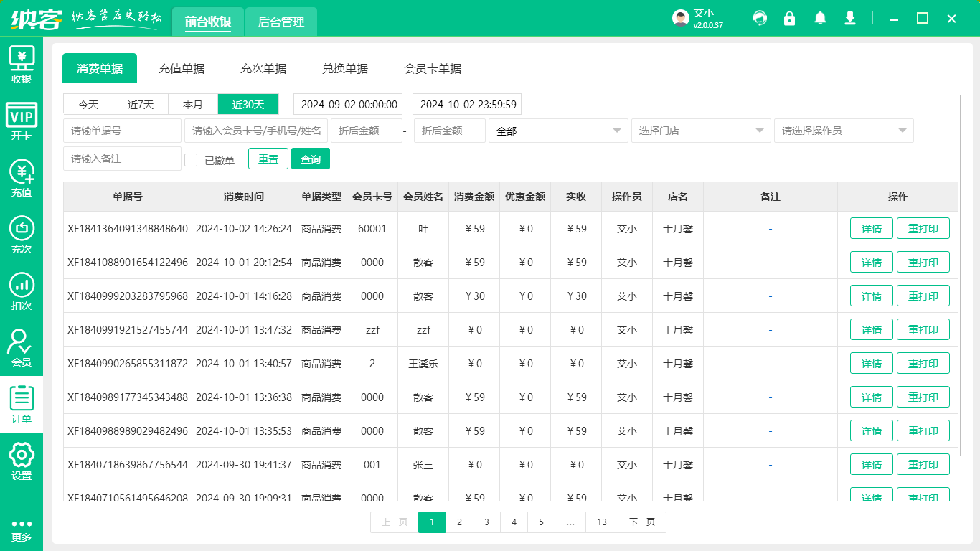
Task: Click the lock screen icon
Action: point(789,19)
